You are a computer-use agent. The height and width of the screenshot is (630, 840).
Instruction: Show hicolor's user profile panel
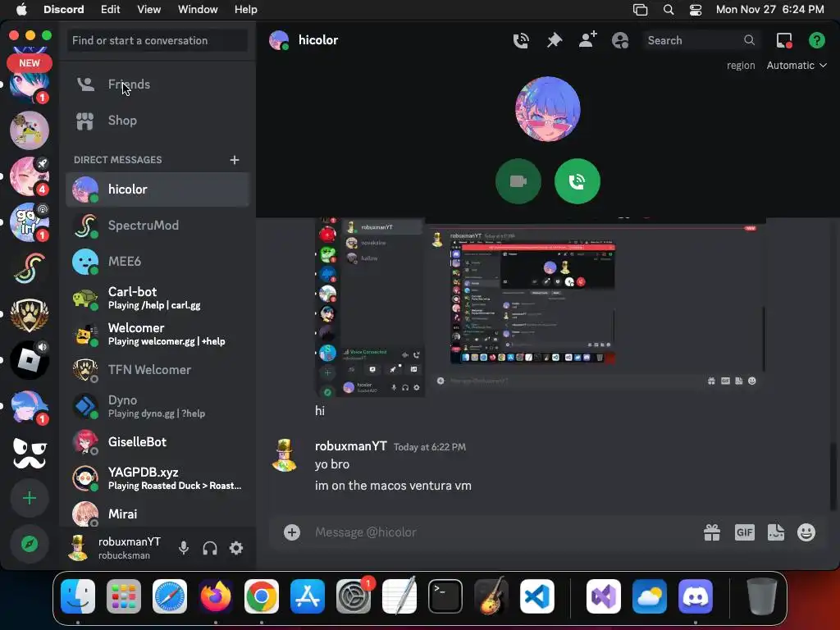tap(620, 41)
